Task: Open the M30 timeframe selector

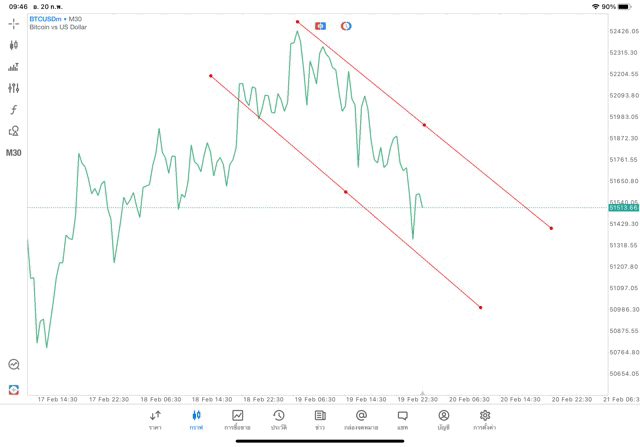Action: pos(13,152)
